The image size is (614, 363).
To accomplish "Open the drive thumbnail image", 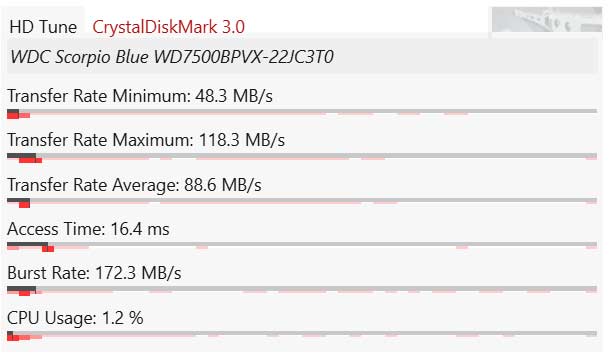I will tap(547, 20).
